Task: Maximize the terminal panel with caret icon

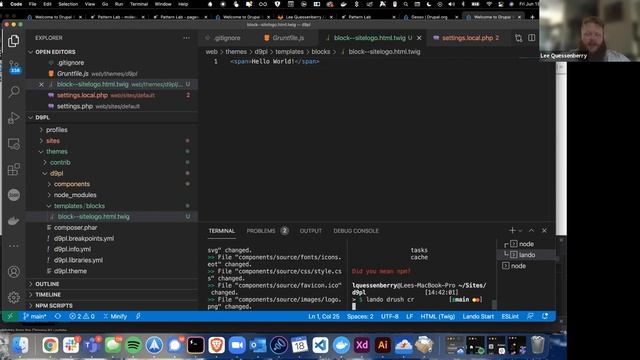Action: [531, 231]
